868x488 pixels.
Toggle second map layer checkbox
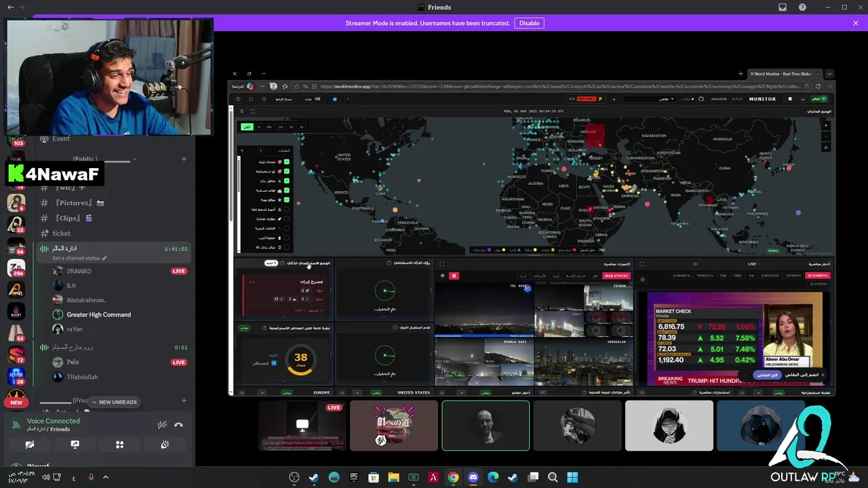[x=287, y=171]
